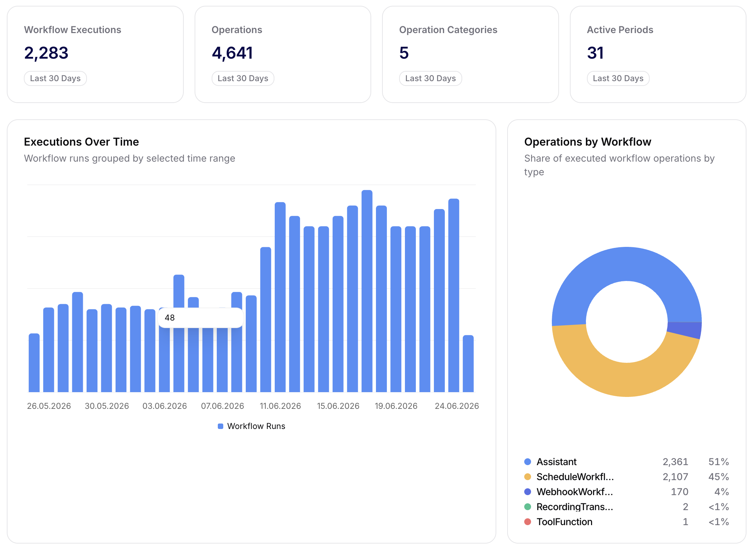Screen dimensions: 756x549
Task: Click the 15.06.2026 axis label
Action: pos(338,406)
